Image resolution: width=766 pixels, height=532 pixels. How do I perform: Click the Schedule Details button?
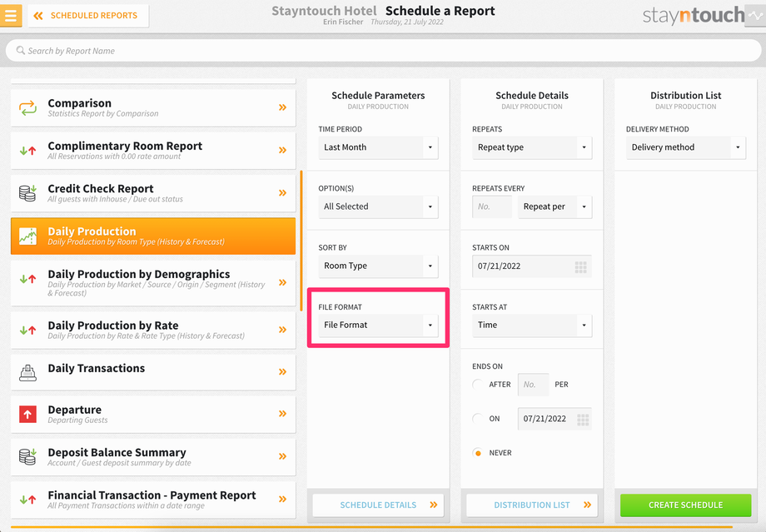[378, 505]
